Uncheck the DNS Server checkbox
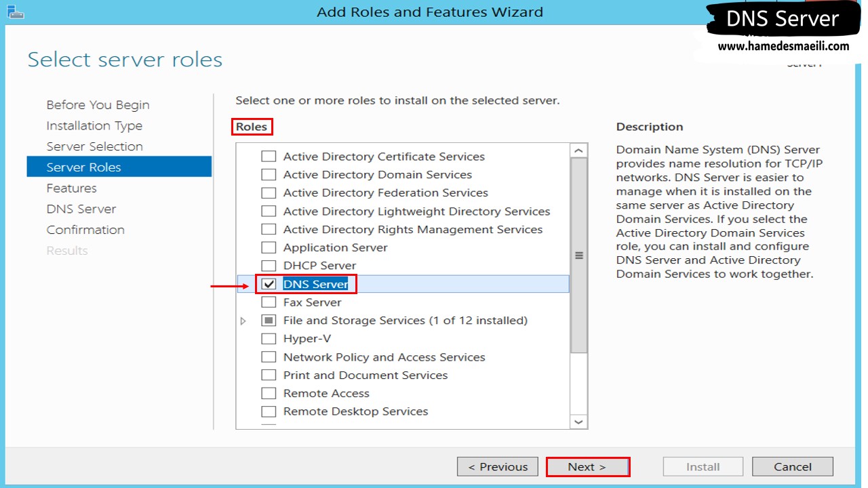The image size is (868, 488). click(x=269, y=284)
